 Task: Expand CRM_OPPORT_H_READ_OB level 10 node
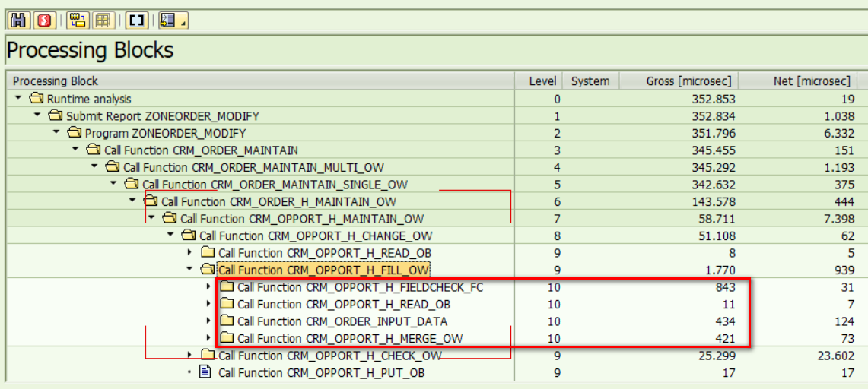208,304
